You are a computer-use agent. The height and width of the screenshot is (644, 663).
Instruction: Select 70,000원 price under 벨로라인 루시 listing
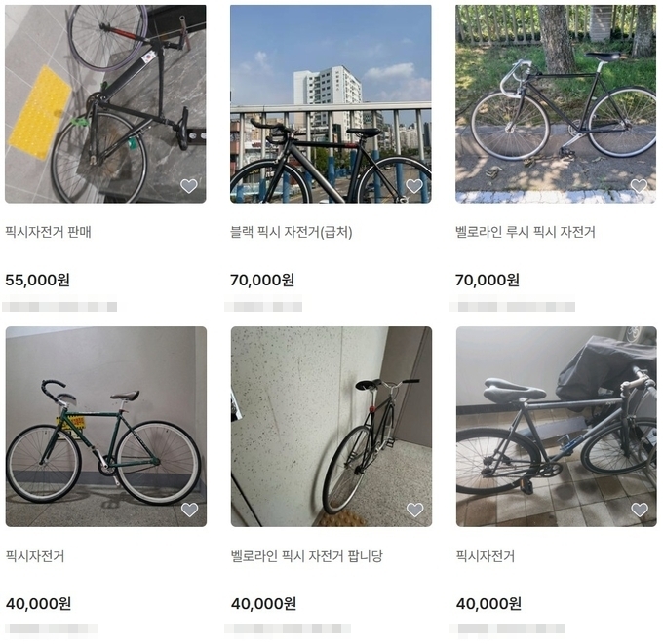click(487, 280)
